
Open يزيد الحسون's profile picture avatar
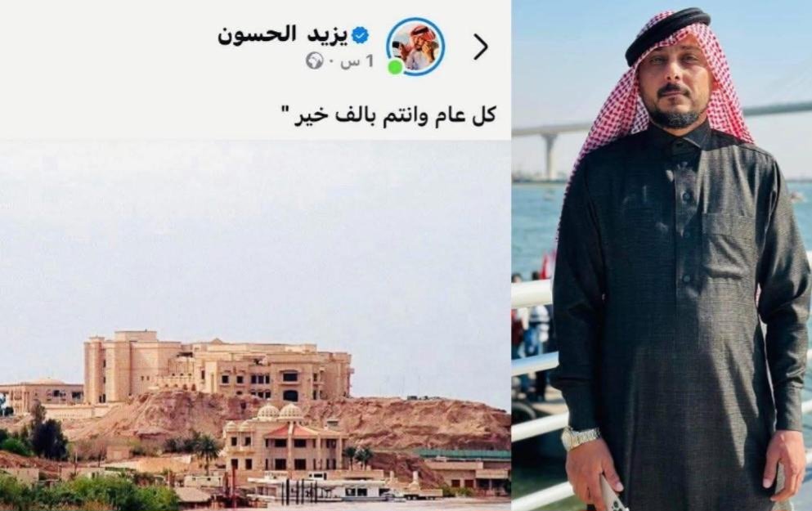point(415,47)
